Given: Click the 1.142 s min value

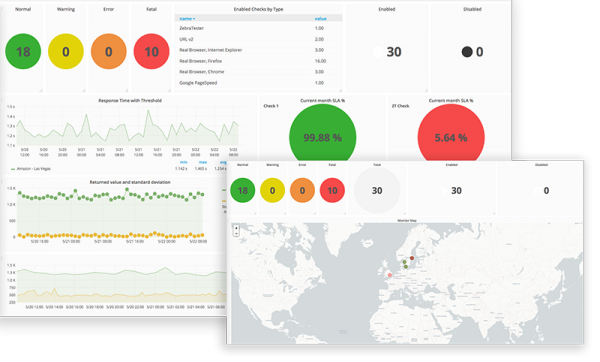Looking at the screenshot, I should 181,169.
